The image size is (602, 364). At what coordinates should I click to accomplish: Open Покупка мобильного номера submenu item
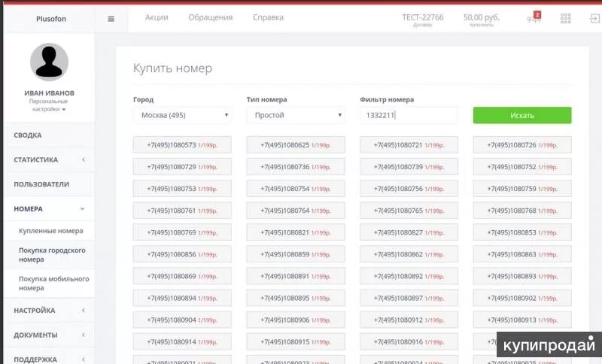[x=53, y=284]
